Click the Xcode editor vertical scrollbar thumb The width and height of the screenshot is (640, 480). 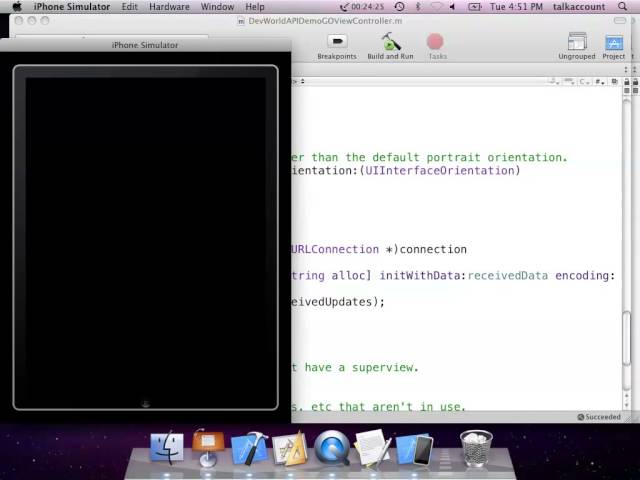pyautogui.click(x=627, y=338)
